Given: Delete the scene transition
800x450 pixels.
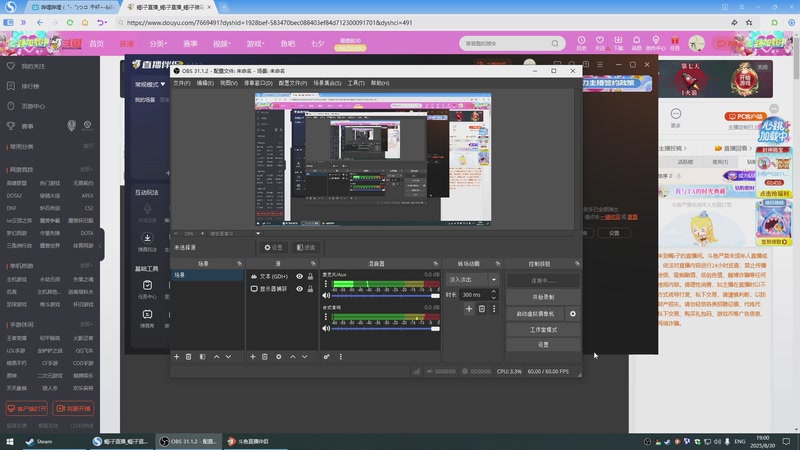Looking at the screenshot, I should pyautogui.click(x=482, y=309).
